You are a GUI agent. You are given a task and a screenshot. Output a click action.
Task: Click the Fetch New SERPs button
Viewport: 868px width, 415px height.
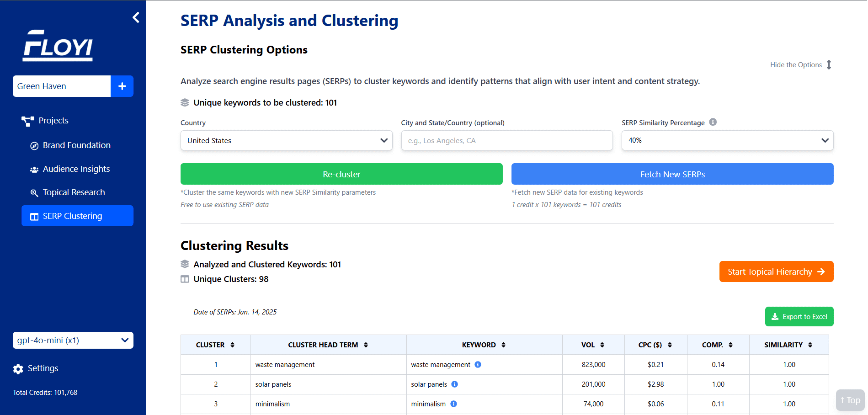click(x=673, y=174)
